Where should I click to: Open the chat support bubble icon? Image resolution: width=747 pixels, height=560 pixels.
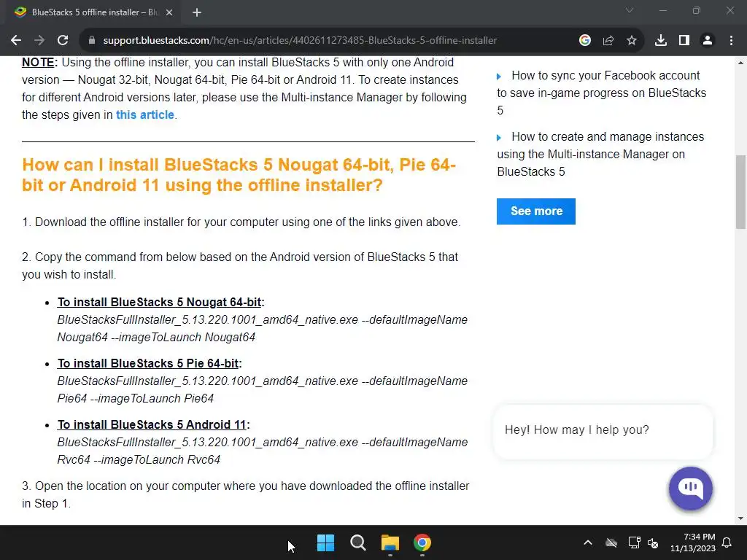pos(690,488)
